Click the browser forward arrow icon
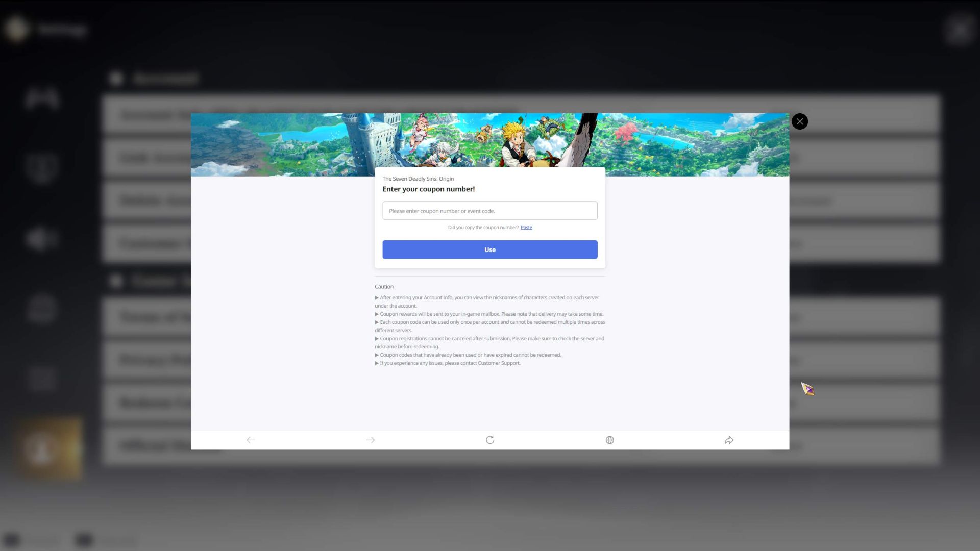This screenshot has height=551, width=980. [x=371, y=440]
